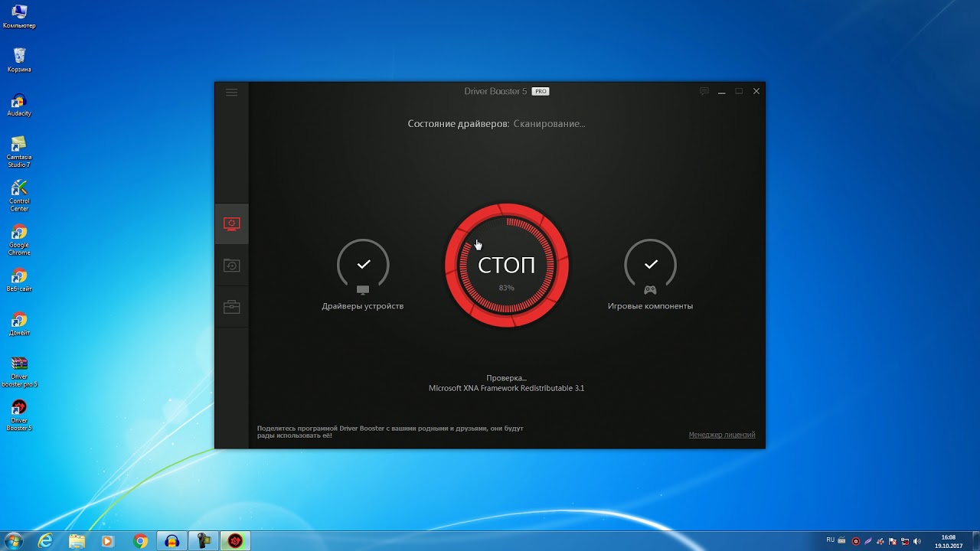Open the Tools briefcase section in sidebar
Screen dimensions: 980x551
tap(231, 307)
